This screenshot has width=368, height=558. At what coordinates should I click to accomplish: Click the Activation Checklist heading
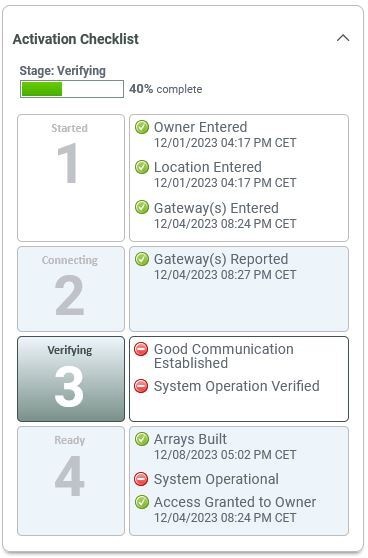click(x=75, y=39)
